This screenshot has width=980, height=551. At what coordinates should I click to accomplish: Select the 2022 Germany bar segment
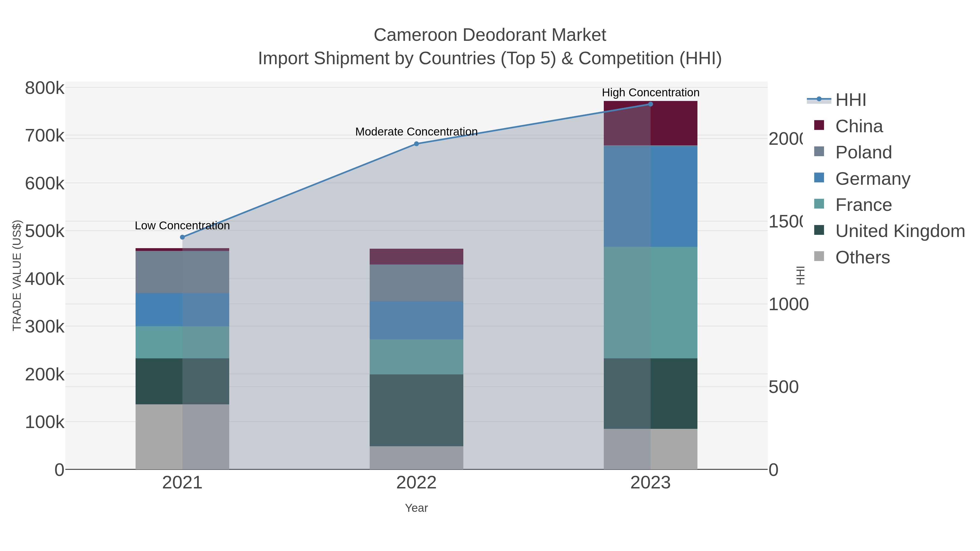tap(416, 321)
